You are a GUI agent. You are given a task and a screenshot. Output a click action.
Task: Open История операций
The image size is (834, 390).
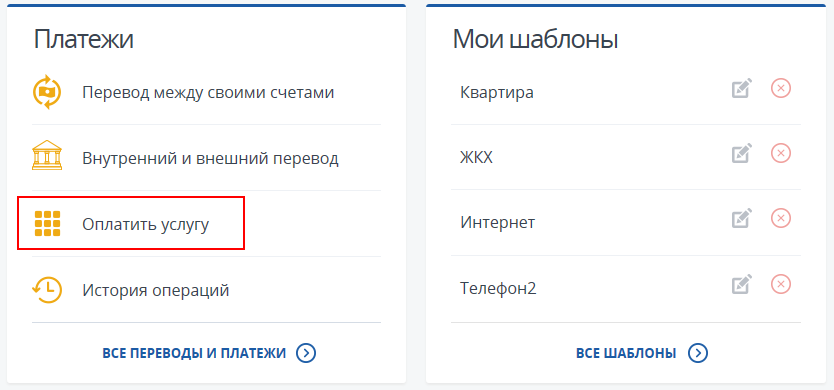tap(155, 291)
